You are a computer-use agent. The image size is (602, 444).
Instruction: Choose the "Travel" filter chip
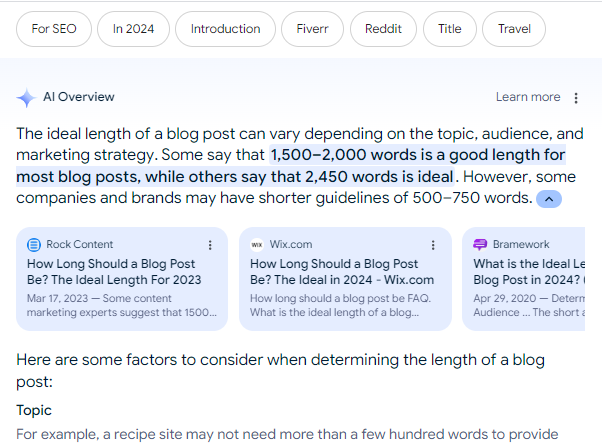[514, 29]
